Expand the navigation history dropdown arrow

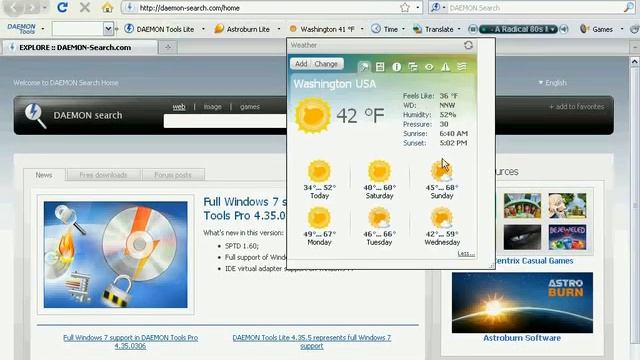[44, 8]
